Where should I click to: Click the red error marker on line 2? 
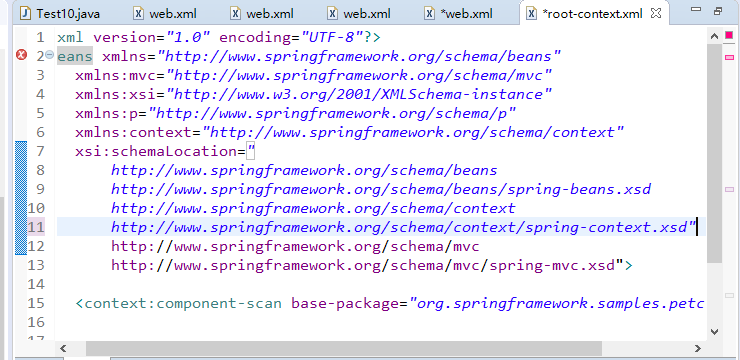[x=21, y=56]
